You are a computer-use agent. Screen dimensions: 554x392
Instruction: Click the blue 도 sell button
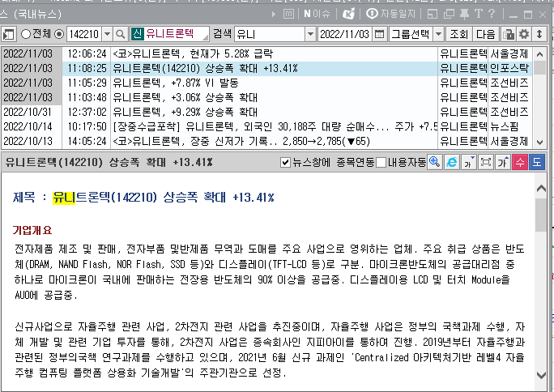pyautogui.click(x=537, y=163)
